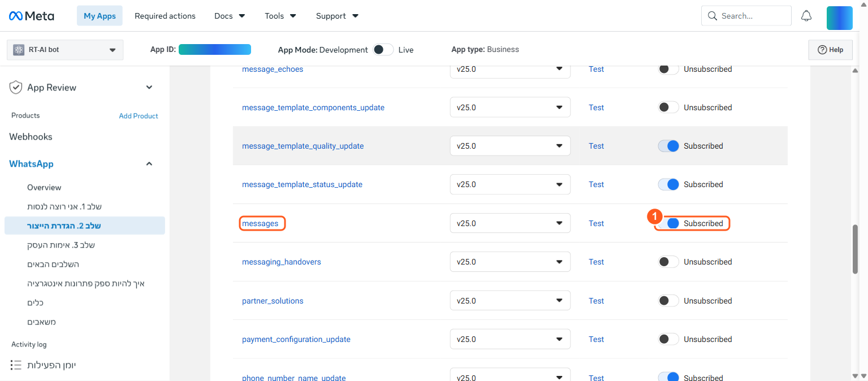Screen dimensions: 868x381
Task: Select WhatsApp Overview in sidebar
Action: coord(44,187)
